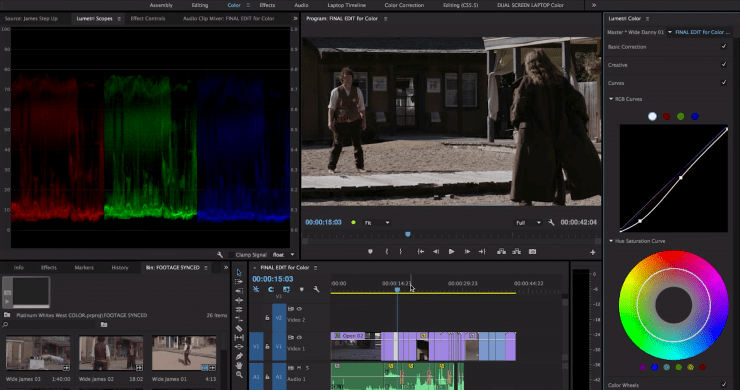Open Program monitor panel menu

pyautogui.click(x=386, y=19)
